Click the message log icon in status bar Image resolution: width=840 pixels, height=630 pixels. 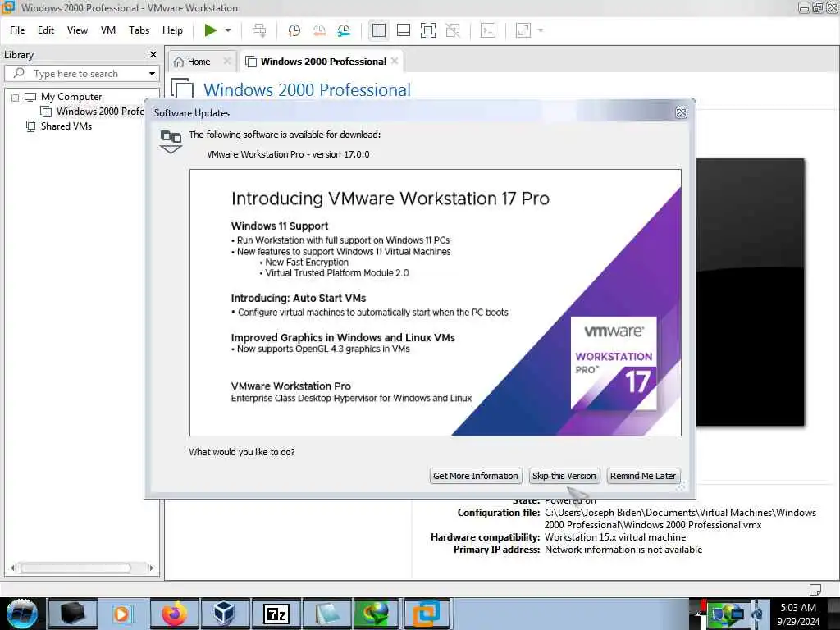815,589
